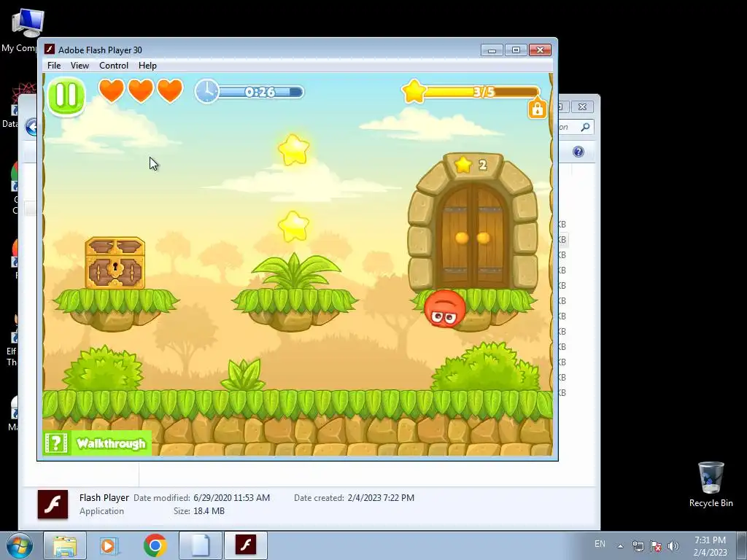
Task: Click the orange lock icon
Action: click(x=537, y=109)
